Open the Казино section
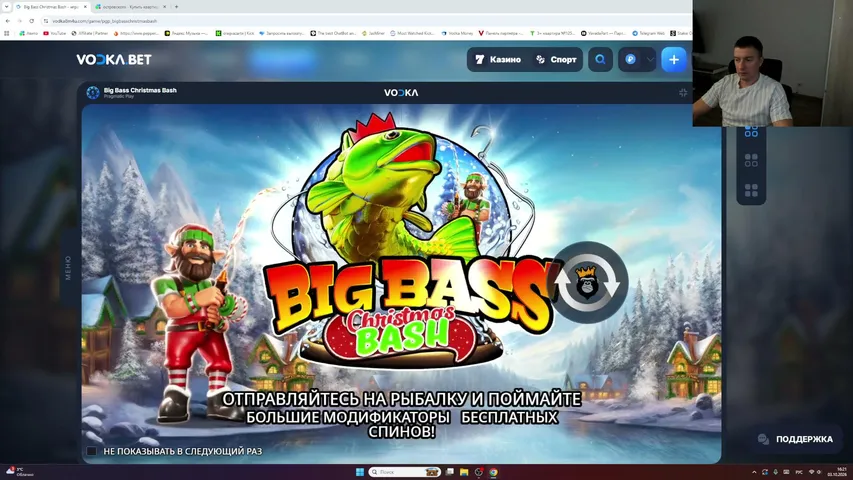Image resolution: width=853 pixels, height=480 pixels. tap(498, 59)
